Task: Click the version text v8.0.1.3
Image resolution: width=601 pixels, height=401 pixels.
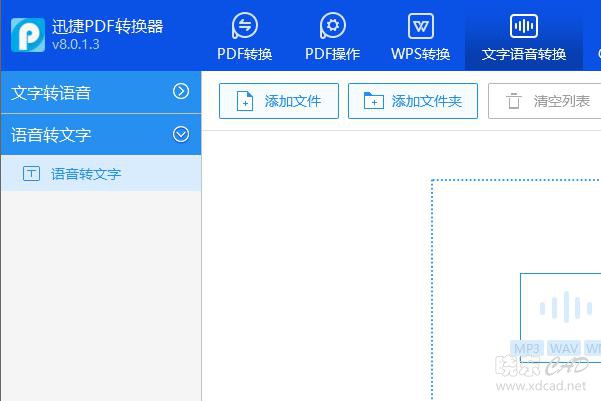Action: pyautogui.click(x=76, y=44)
